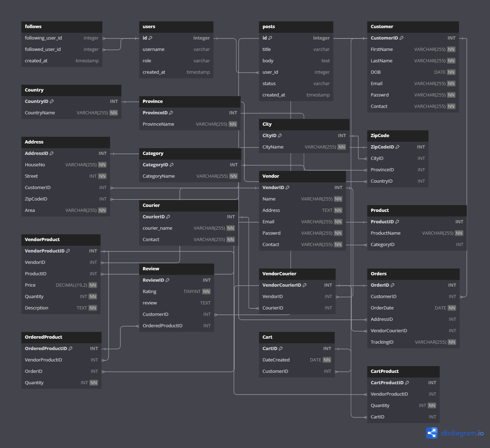Click the Orders table title
This screenshot has width=490, height=448.
click(x=379, y=274)
